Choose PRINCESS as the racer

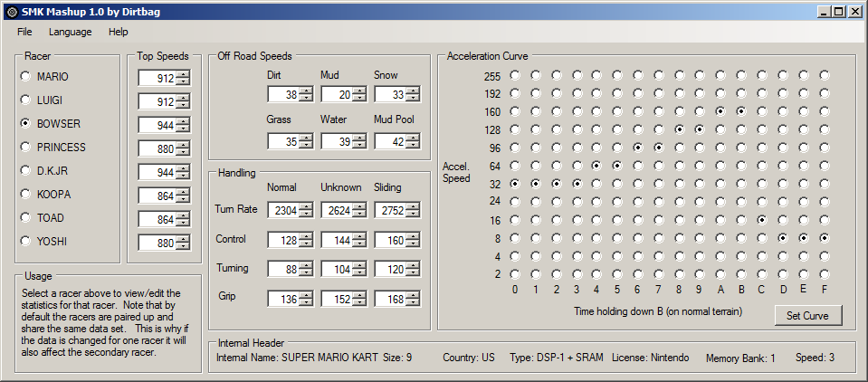tap(25, 147)
